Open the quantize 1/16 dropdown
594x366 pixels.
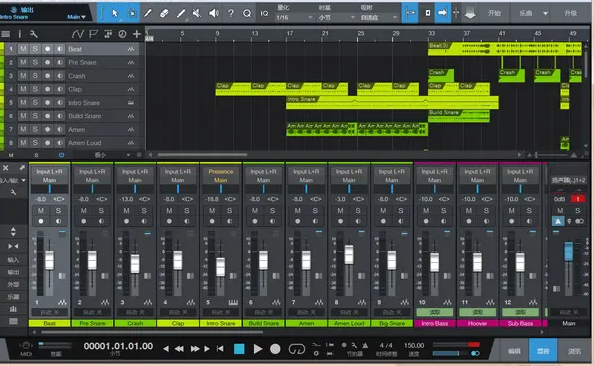point(294,17)
